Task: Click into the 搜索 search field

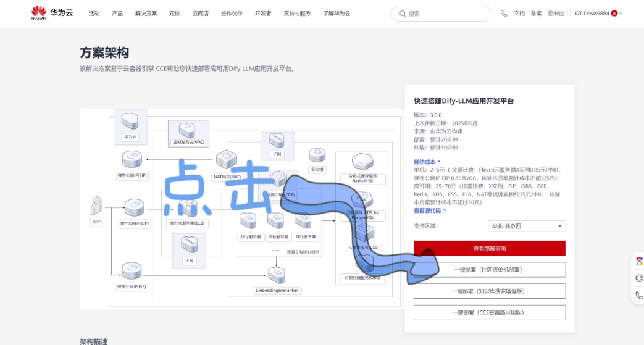Action: coord(445,14)
